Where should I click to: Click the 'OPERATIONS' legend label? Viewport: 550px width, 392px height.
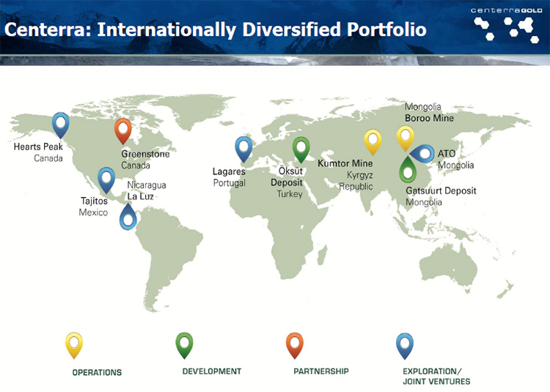point(97,372)
